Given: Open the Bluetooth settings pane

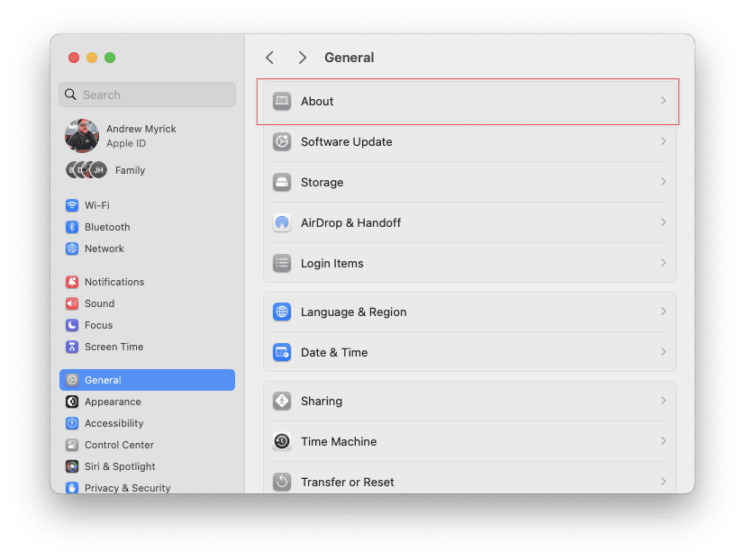Looking at the screenshot, I should click(x=148, y=227).
